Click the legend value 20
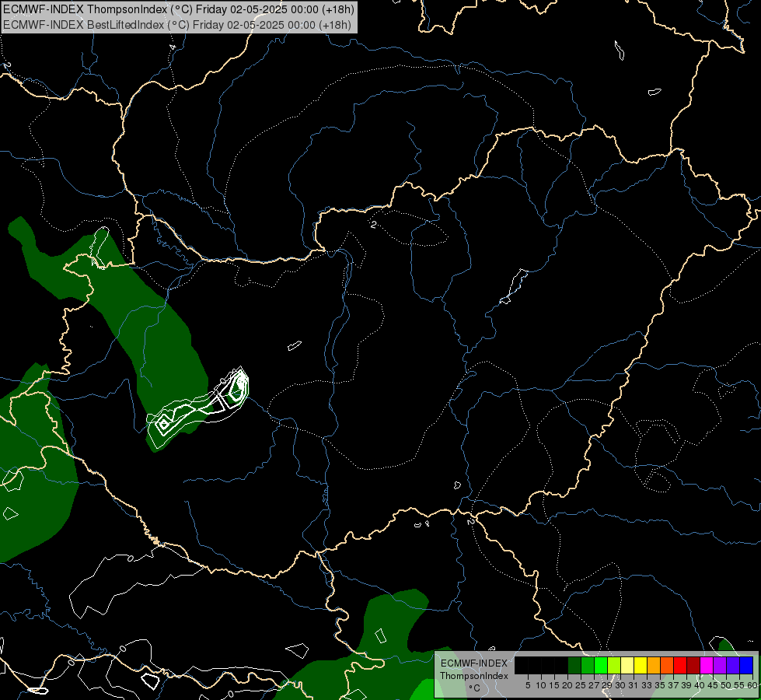This screenshot has width=761, height=700. point(567,685)
